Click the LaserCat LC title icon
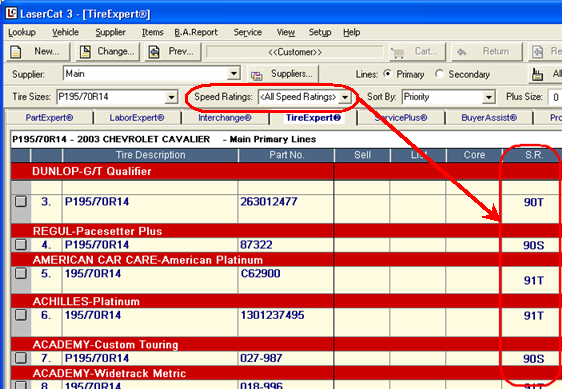The height and width of the screenshot is (389, 562). point(11,13)
